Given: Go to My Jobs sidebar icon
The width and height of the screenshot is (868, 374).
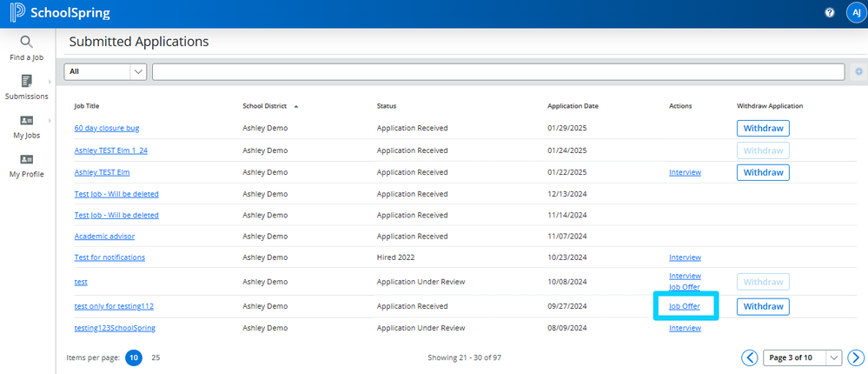Looking at the screenshot, I should [26, 120].
